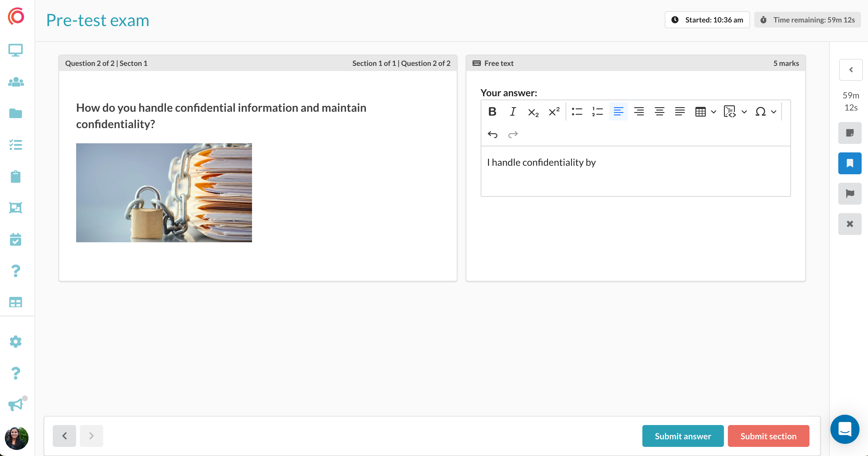868x456 pixels.
Task: Insert a numbered list
Action: pos(597,112)
